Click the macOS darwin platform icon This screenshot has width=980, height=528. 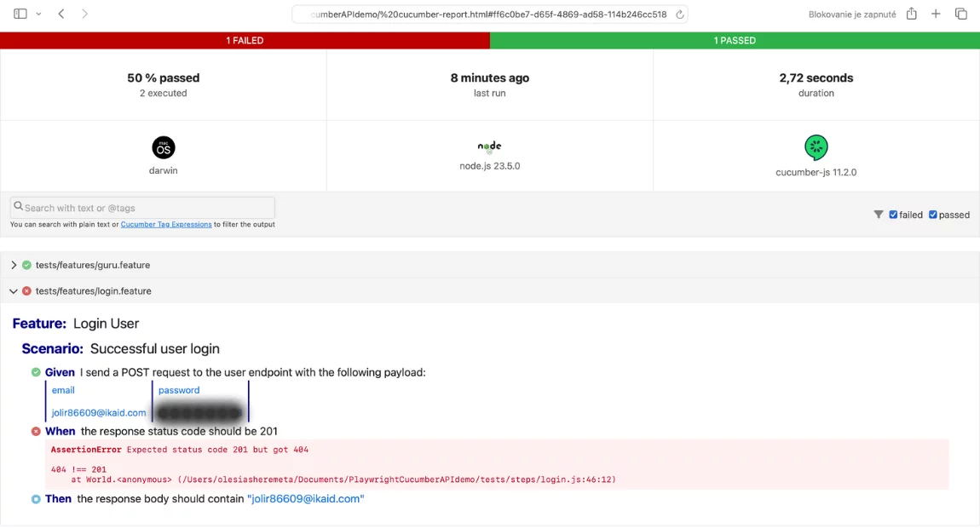(x=163, y=147)
